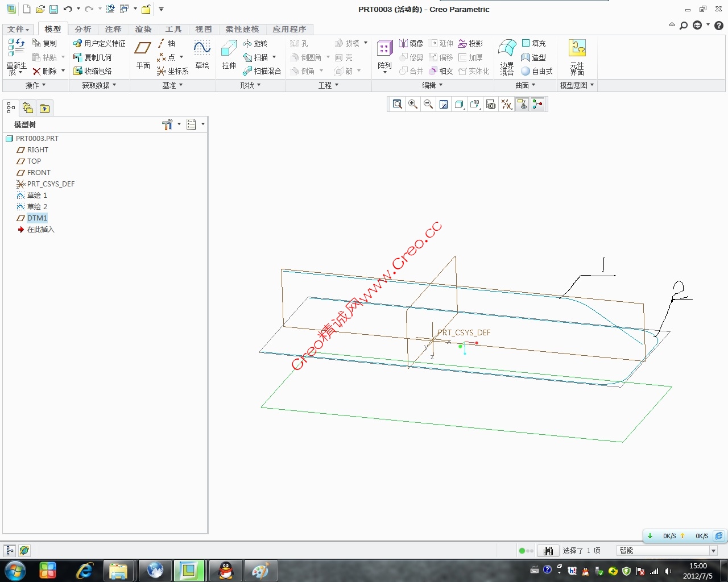The height and width of the screenshot is (582, 728).
Task: Open display style options in graphics toolbar
Action: [x=459, y=104]
